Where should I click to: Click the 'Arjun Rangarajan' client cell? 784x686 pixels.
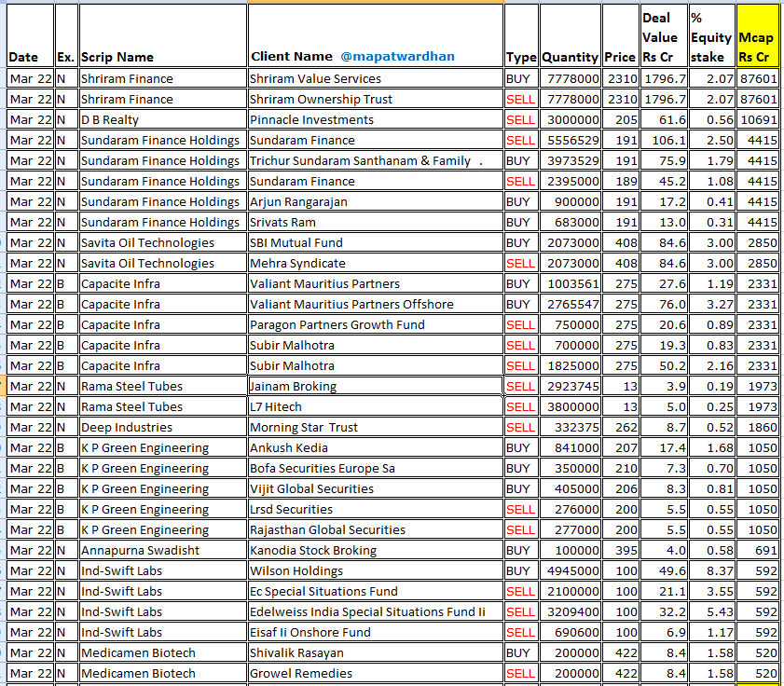376,201
